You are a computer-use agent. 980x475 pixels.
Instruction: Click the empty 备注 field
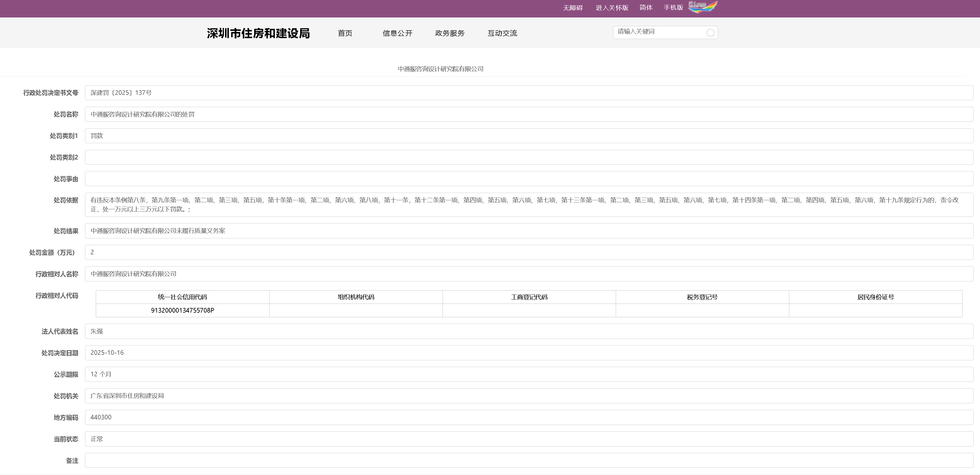coord(529,460)
